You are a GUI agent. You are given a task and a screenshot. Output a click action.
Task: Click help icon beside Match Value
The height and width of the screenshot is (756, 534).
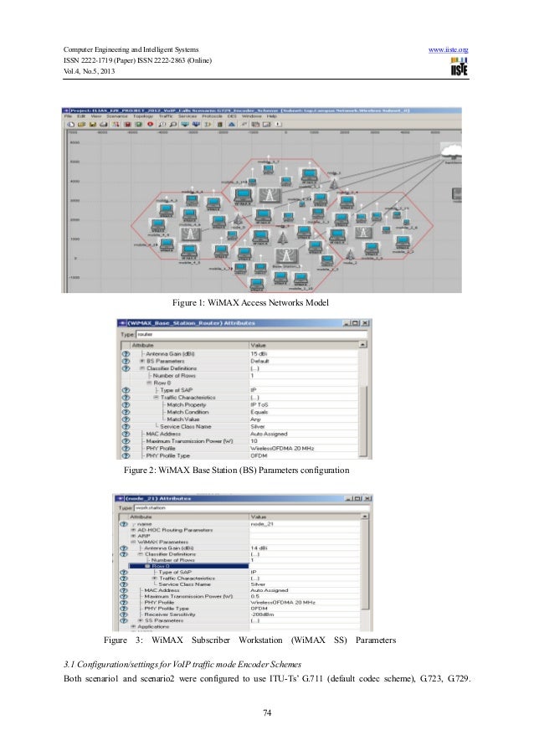point(126,419)
